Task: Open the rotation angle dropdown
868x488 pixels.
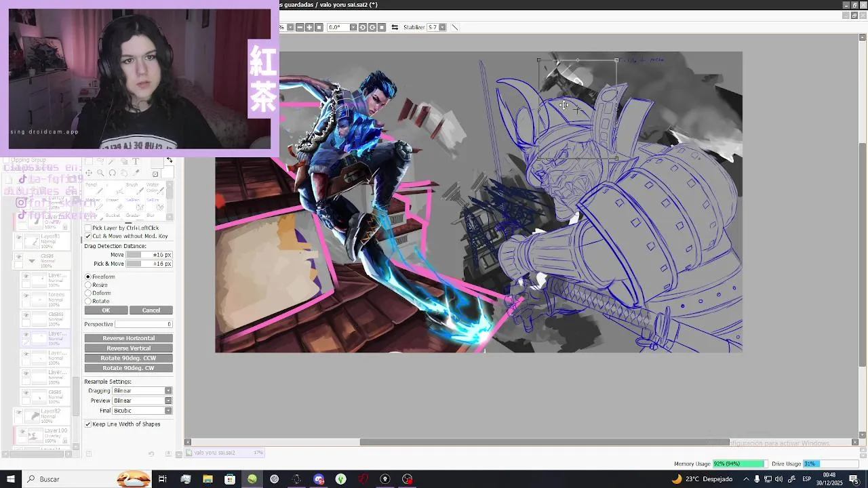Action: (x=353, y=27)
